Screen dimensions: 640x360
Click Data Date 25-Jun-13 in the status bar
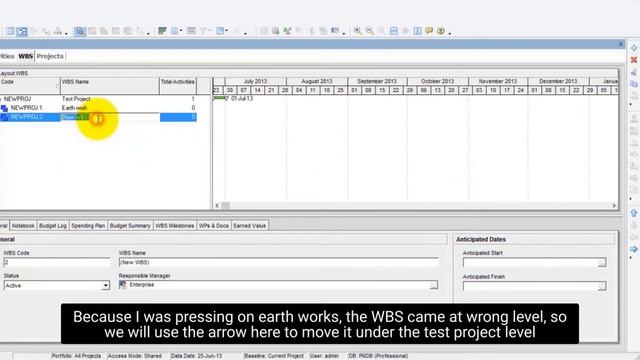click(196, 356)
